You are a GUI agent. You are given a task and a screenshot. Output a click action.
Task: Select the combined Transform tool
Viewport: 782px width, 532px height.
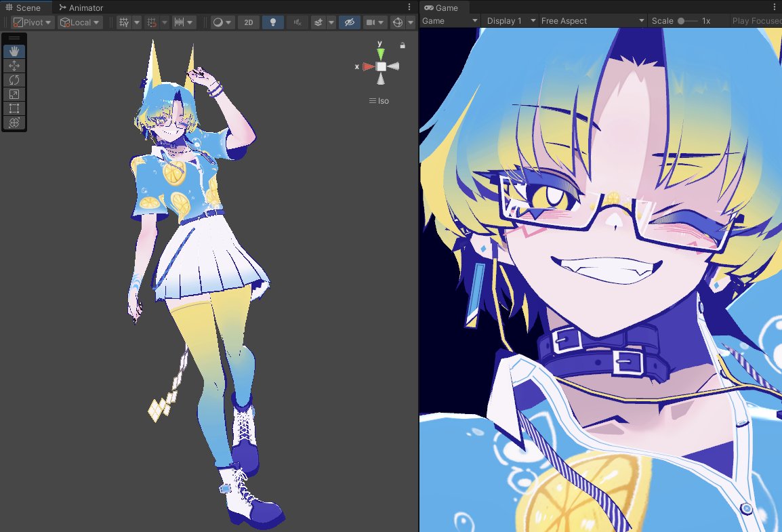tap(14, 123)
